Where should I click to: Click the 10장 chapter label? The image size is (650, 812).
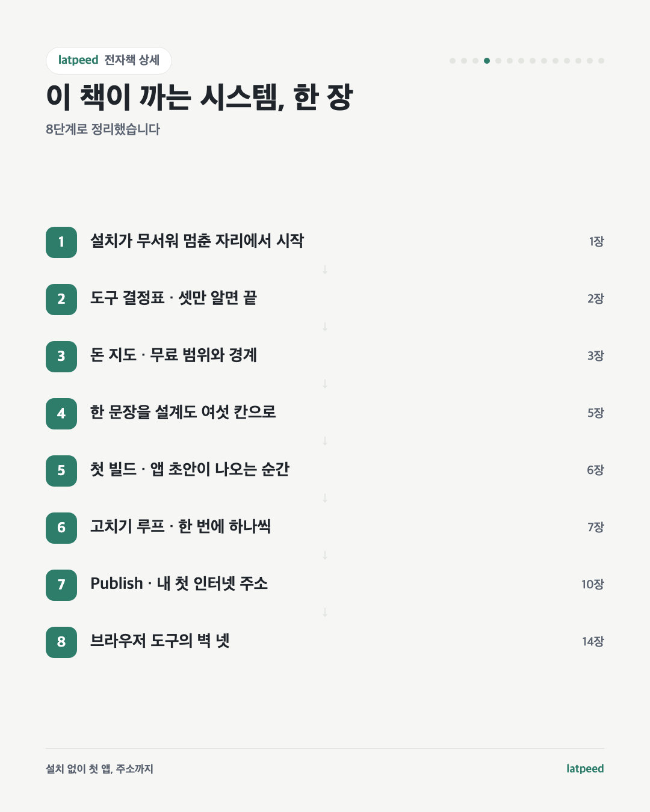(x=593, y=585)
